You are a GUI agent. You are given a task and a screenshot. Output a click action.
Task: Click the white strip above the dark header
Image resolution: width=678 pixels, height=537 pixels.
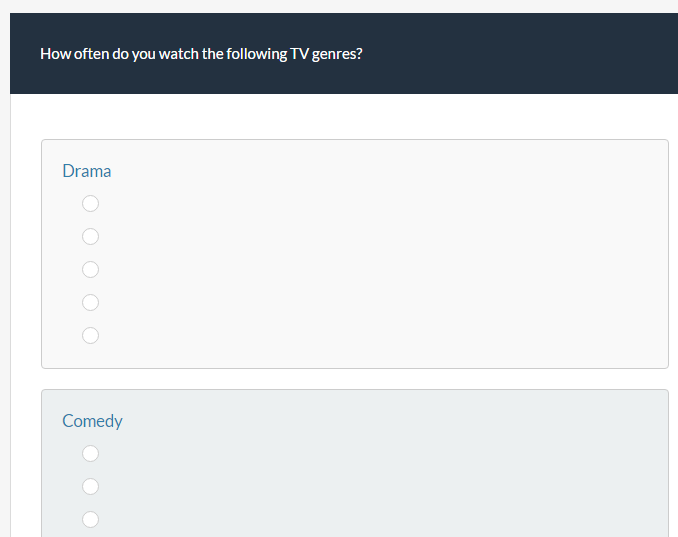(340, 6)
